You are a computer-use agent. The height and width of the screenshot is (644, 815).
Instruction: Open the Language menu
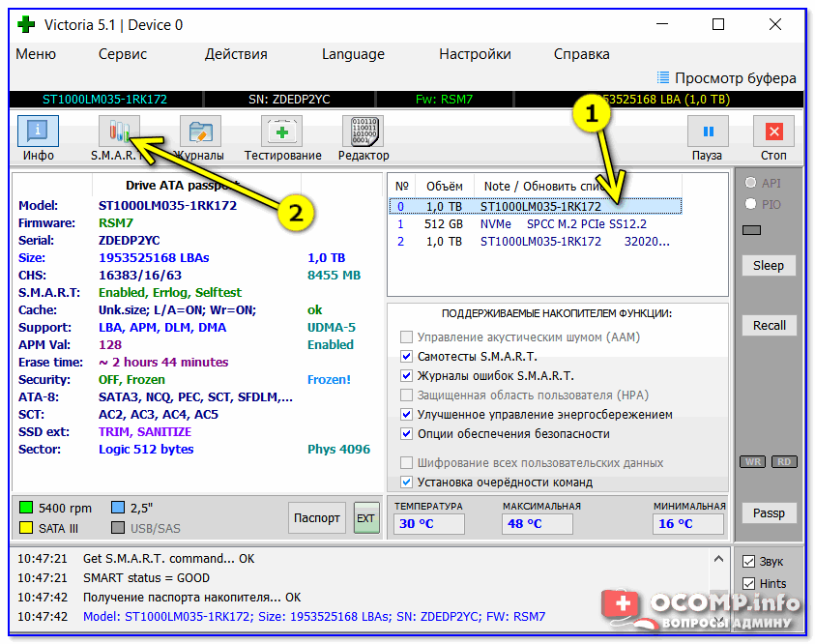click(353, 54)
